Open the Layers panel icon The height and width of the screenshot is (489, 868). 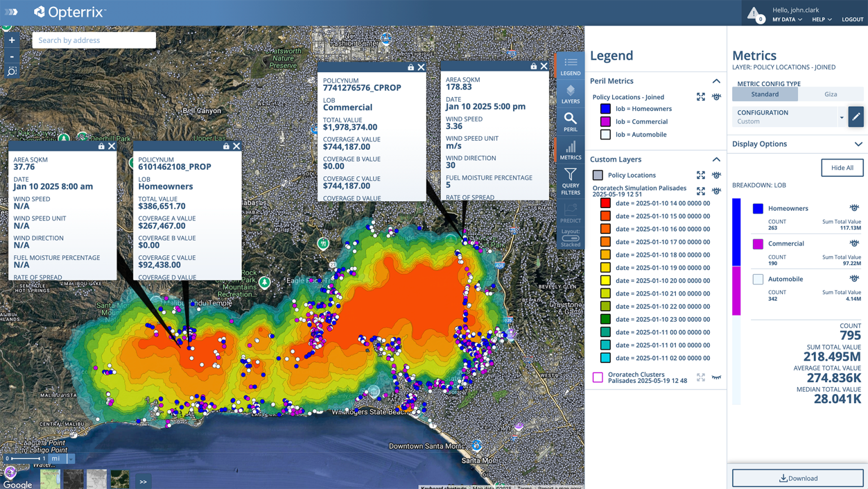pos(570,94)
